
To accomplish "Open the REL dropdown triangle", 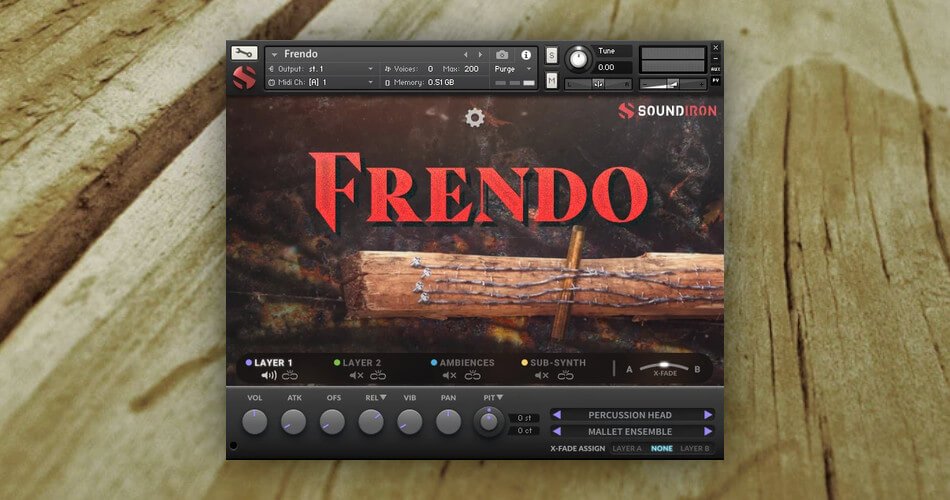I will (383, 398).
